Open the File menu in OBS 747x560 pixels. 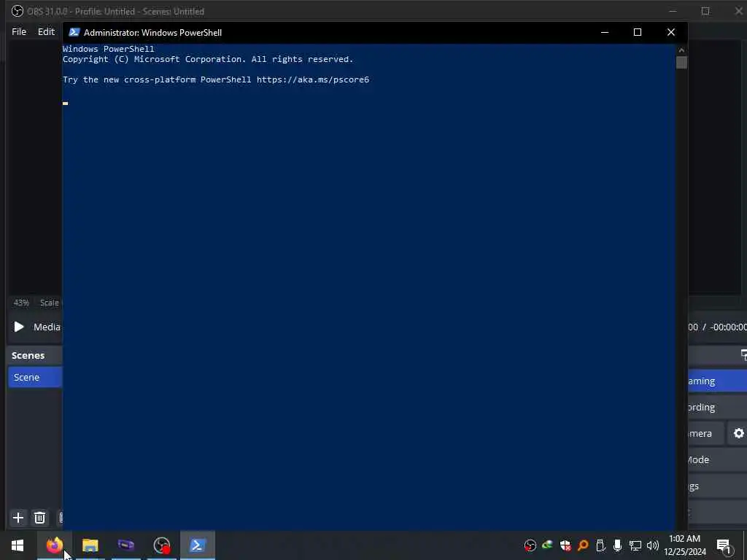[x=19, y=31]
